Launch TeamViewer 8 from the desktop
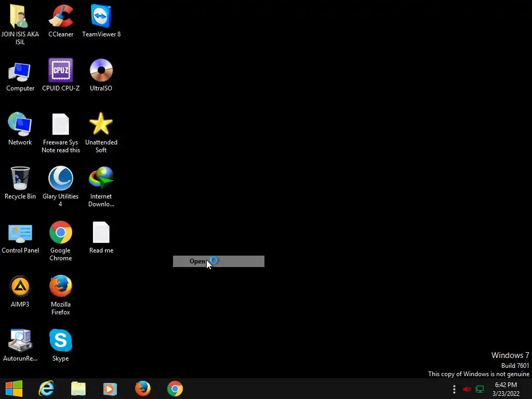 (101, 21)
